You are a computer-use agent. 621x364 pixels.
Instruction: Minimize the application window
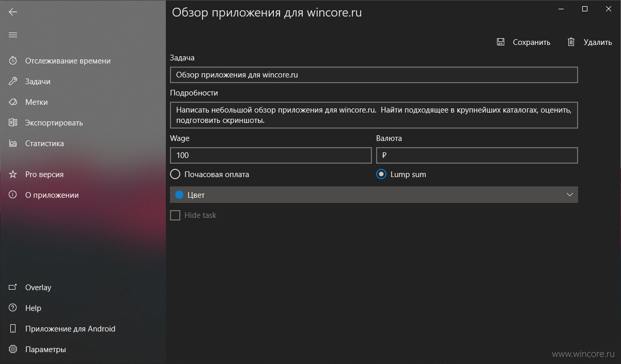point(561,8)
